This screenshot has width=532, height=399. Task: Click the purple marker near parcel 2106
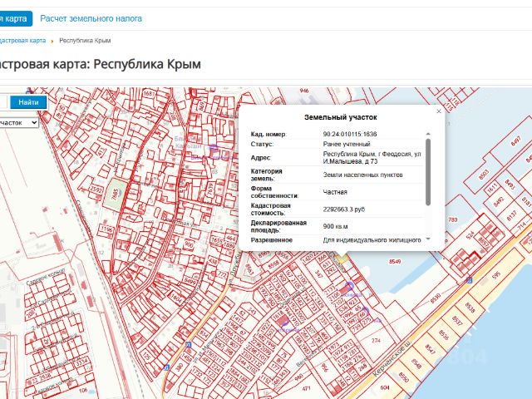[x=349, y=286]
